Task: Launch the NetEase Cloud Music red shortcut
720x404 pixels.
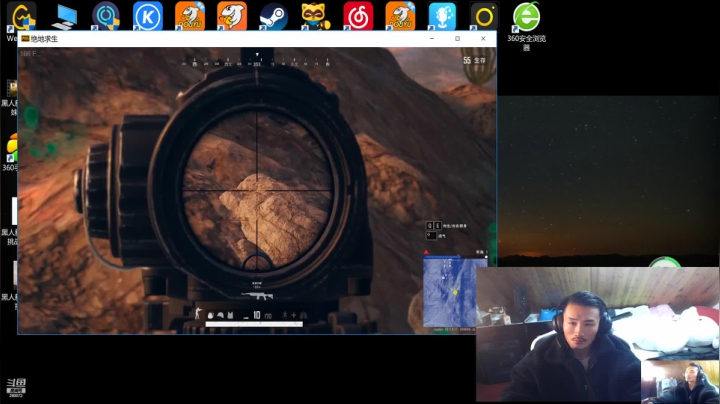Action: click(x=358, y=16)
